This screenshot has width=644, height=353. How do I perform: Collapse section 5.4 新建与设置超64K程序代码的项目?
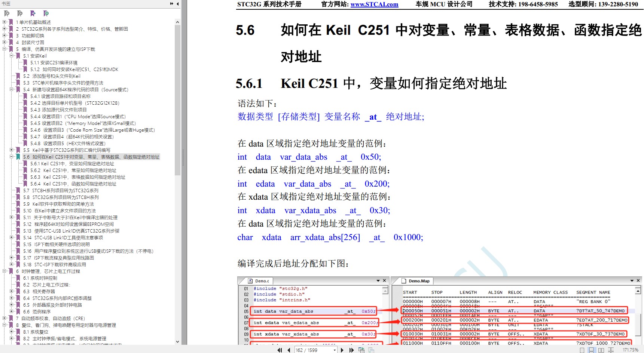pos(12,89)
